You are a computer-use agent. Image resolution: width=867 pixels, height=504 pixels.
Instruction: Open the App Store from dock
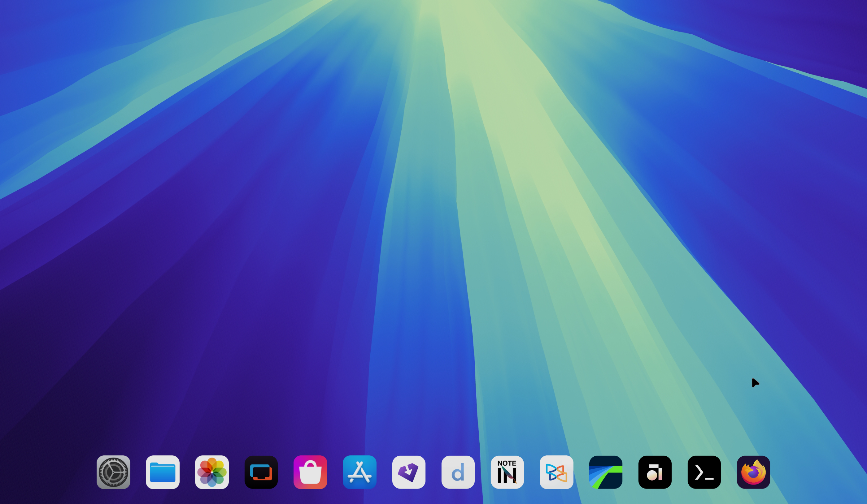coord(359,472)
